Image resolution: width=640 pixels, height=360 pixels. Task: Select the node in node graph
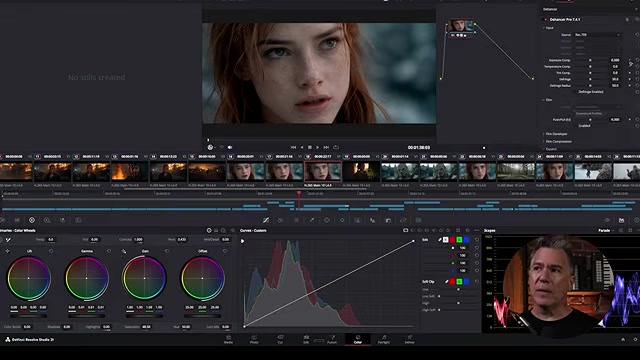pyautogui.click(x=460, y=26)
